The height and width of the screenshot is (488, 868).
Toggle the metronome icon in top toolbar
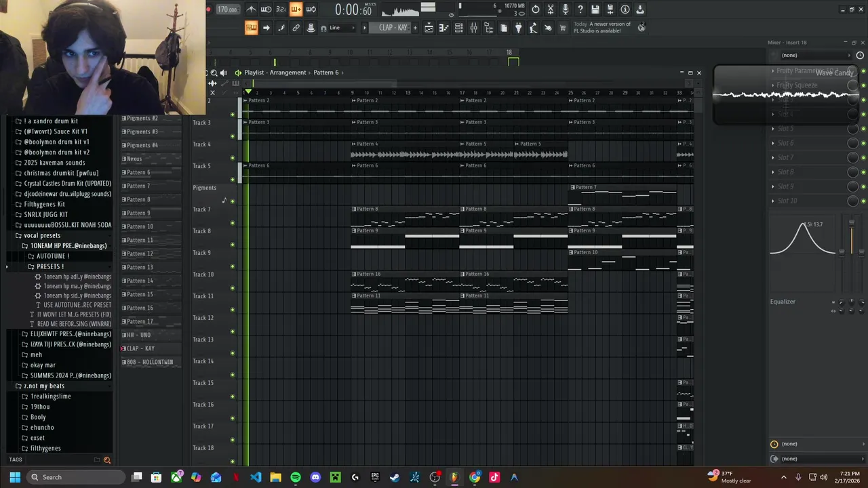tap(252, 9)
